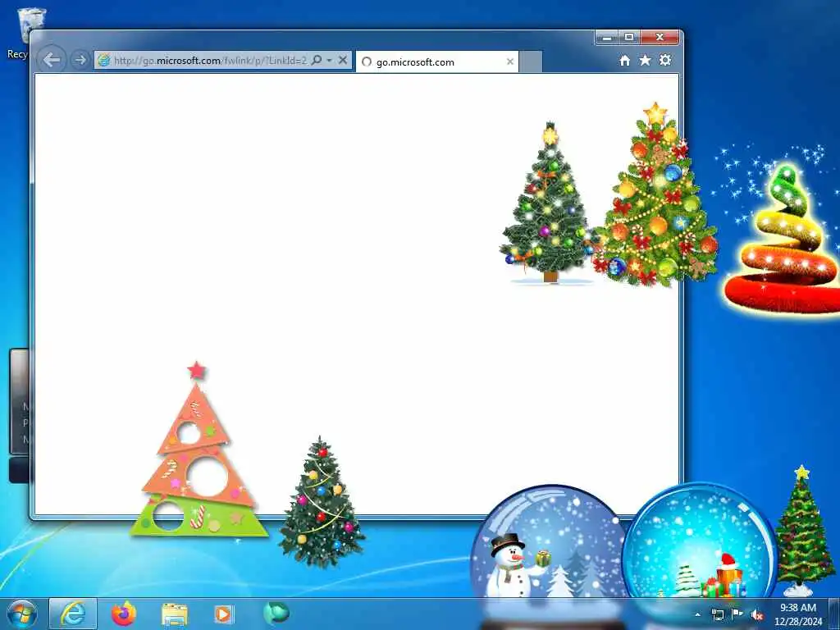Close the go.microsoft.com tab
Viewport: 840px width, 630px height.
pos(510,62)
